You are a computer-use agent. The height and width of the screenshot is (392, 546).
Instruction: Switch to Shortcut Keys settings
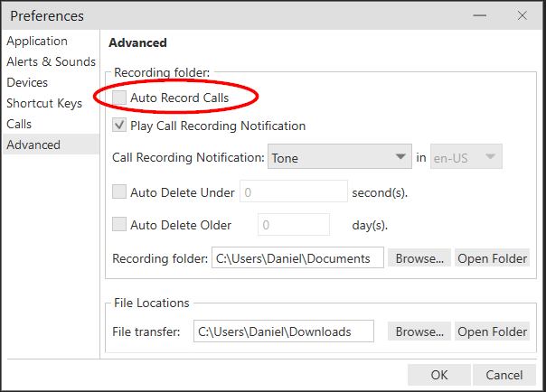[44, 103]
